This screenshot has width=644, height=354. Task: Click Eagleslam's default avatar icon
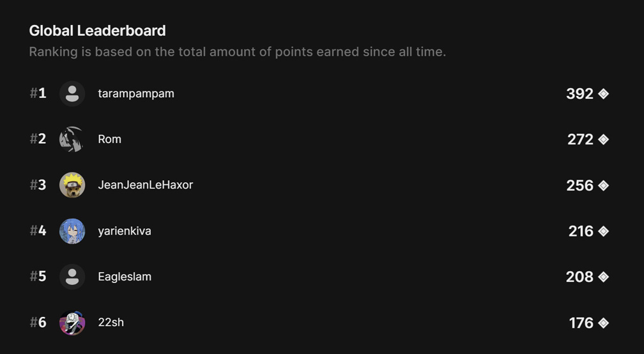point(72,277)
